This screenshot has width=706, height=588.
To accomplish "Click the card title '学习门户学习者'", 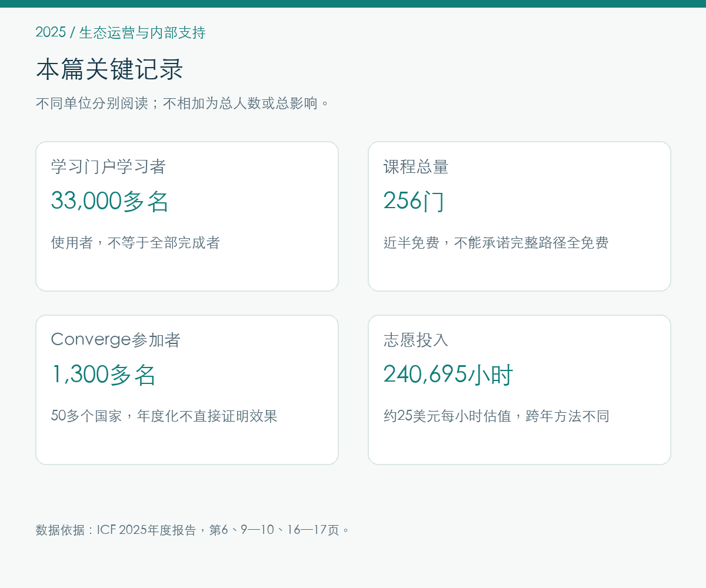I will tap(108, 166).
